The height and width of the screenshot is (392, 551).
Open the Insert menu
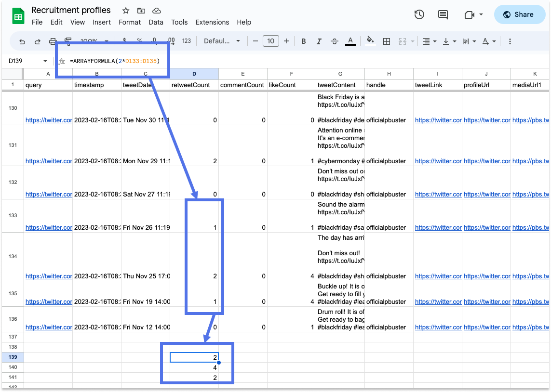(102, 22)
